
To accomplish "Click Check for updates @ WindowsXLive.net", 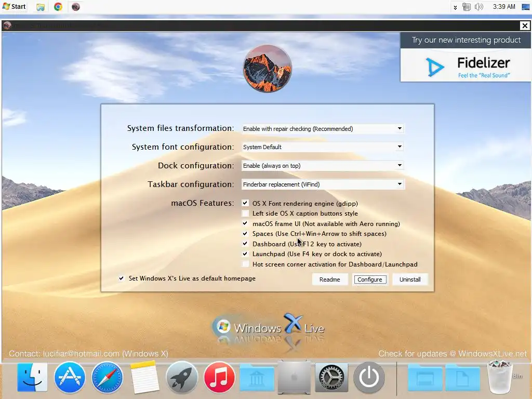I will coord(453,353).
